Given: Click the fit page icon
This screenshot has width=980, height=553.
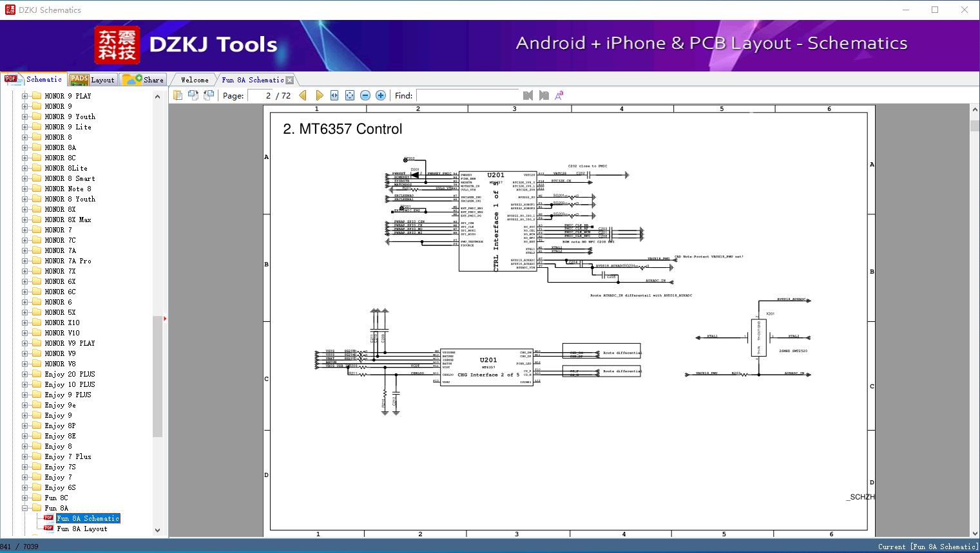Looking at the screenshot, I should point(350,95).
